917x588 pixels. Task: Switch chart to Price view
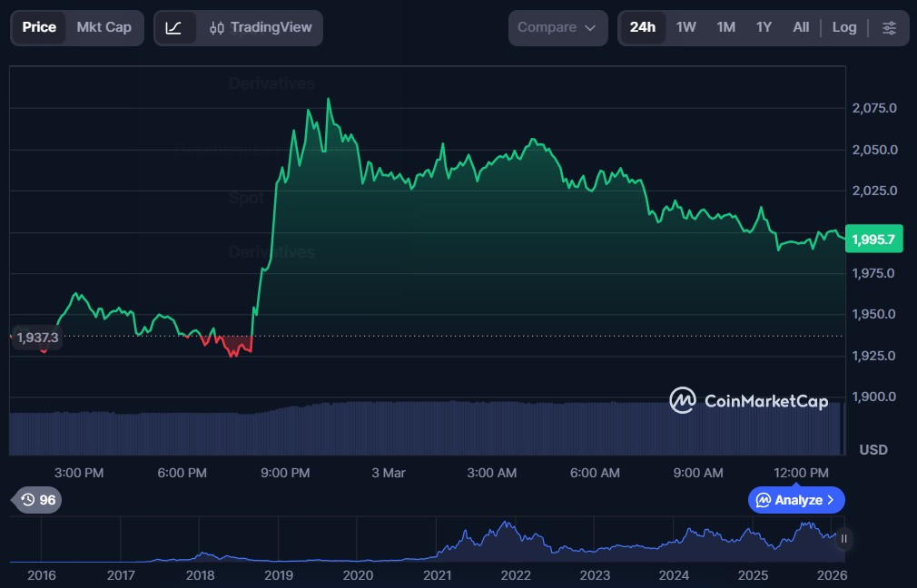click(x=39, y=28)
